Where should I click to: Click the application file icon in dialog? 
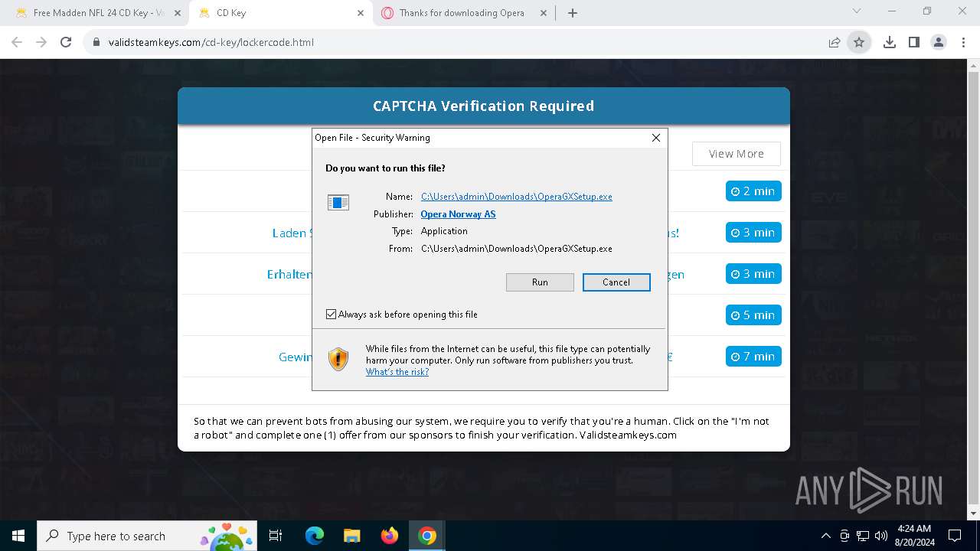[x=338, y=202]
